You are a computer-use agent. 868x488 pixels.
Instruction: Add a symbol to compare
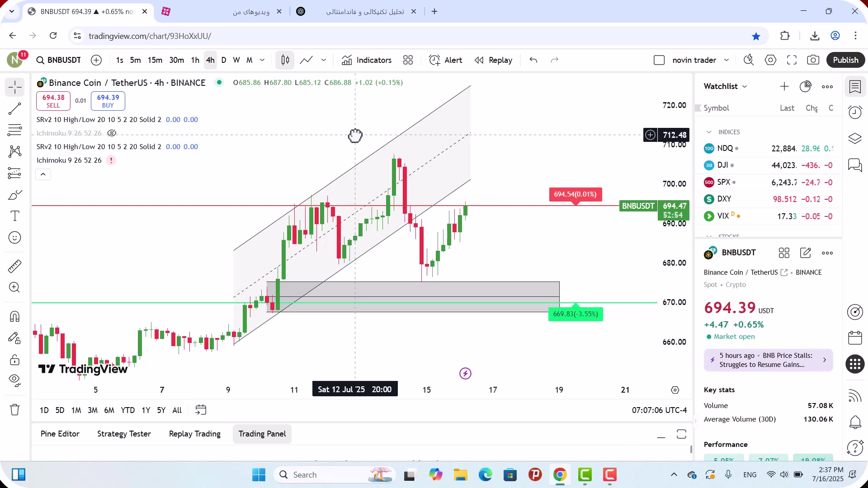pyautogui.click(x=96, y=60)
